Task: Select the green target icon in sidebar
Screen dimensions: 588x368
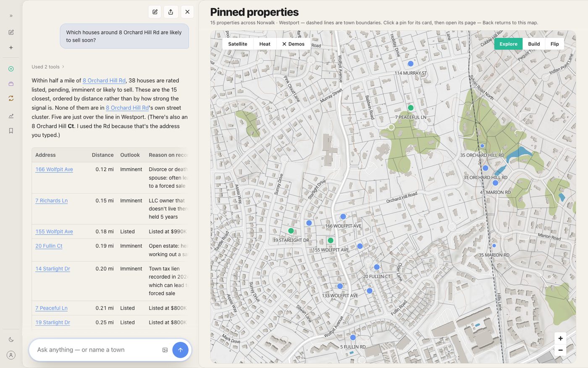Action: (x=11, y=69)
